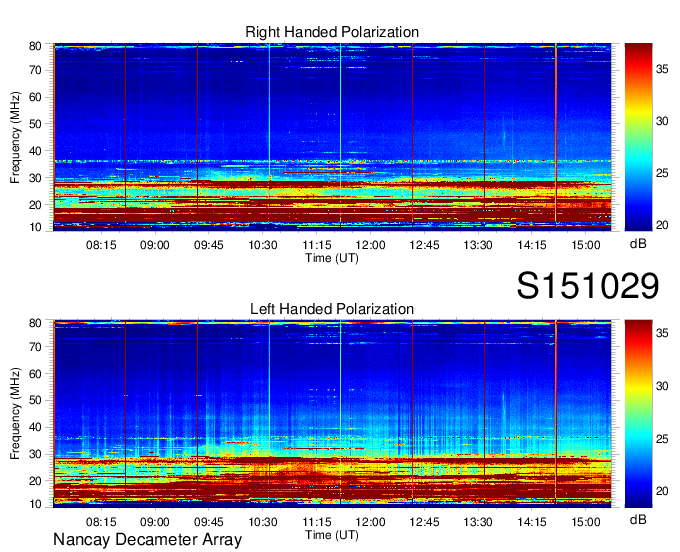This screenshot has width=680, height=552.
Task: Click the 70 MHz tick of the bottom plot
Action: tap(35, 347)
